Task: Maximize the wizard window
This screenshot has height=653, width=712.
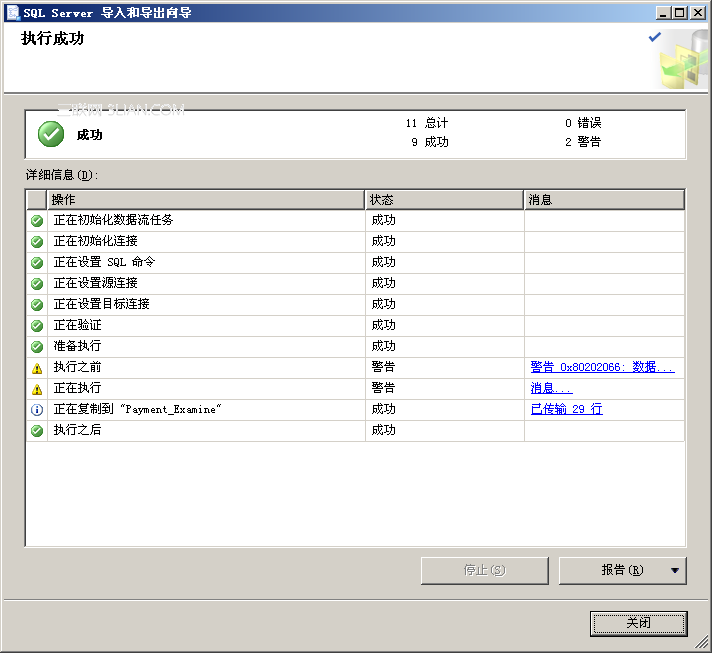Action: click(680, 13)
